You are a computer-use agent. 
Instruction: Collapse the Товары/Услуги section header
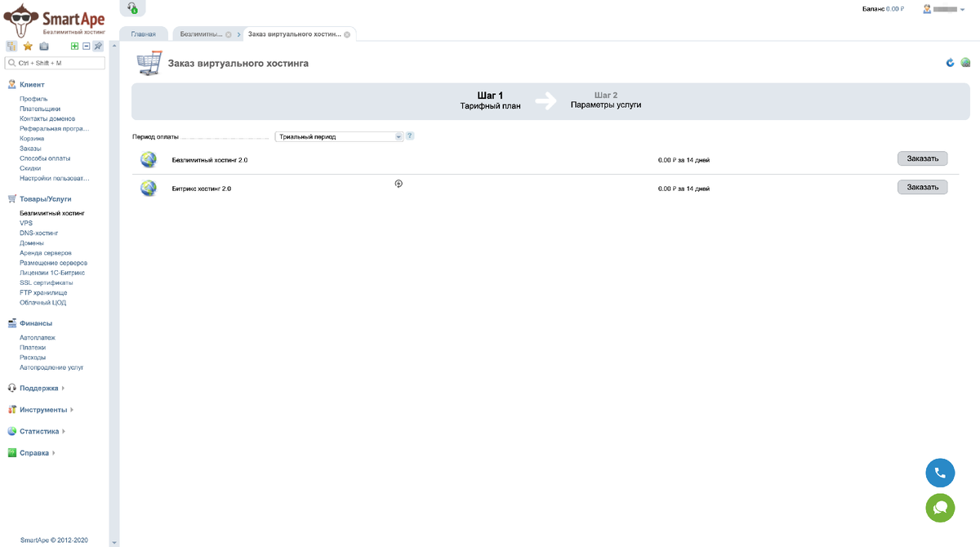tap(46, 198)
